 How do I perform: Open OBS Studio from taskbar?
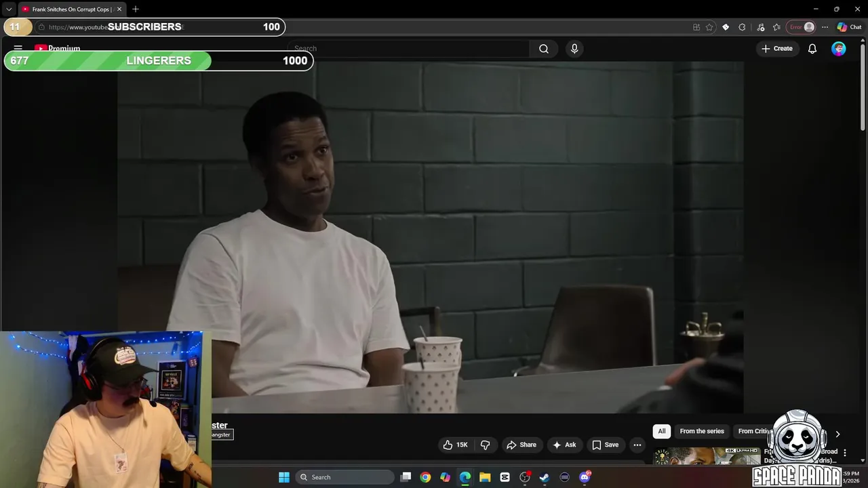pyautogui.click(x=525, y=477)
